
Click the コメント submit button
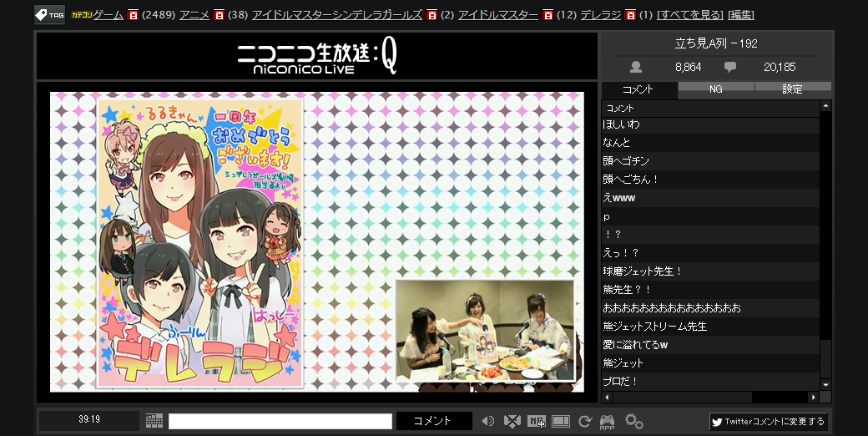(433, 421)
